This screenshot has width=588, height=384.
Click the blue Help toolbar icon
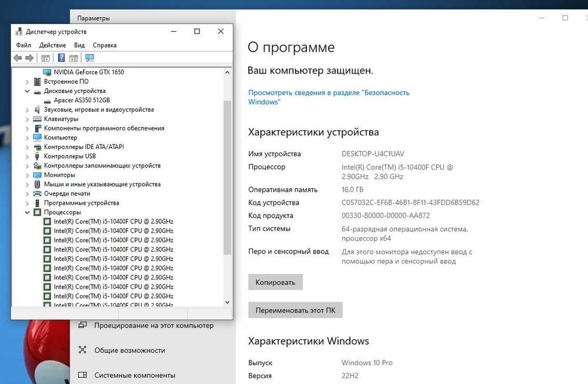pyautogui.click(x=62, y=58)
